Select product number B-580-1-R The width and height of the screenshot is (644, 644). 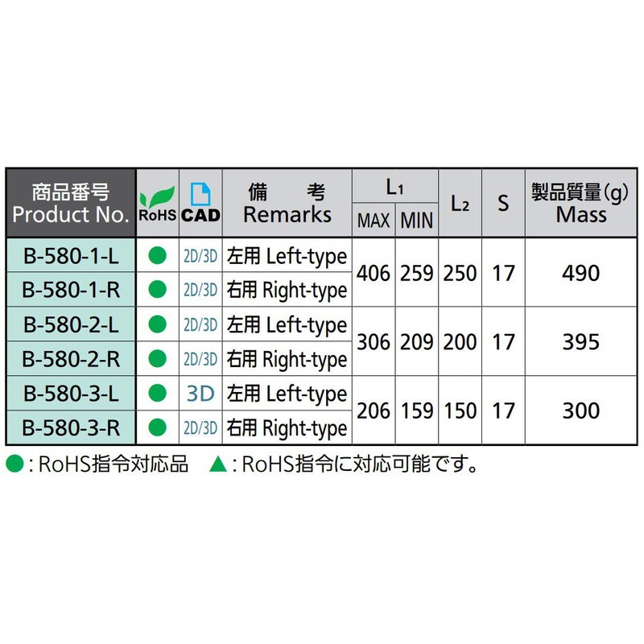pyautogui.click(x=71, y=290)
